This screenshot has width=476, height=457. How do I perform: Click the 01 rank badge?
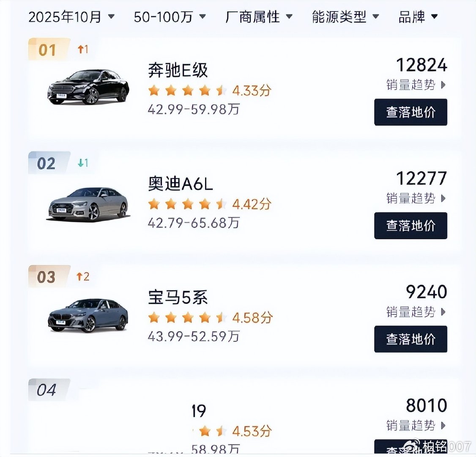click(47, 50)
